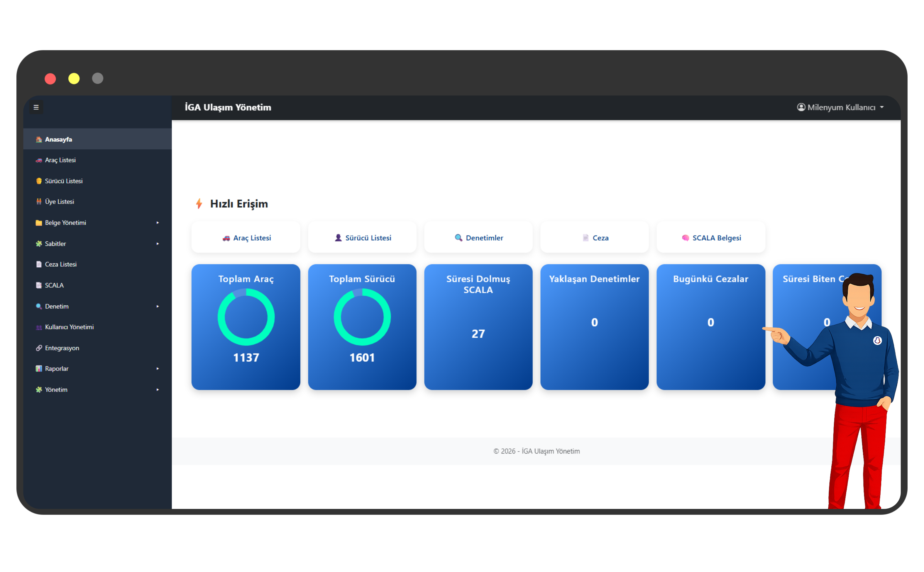
Task: Expand the Yönetim submenu arrow
Action: [158, 390]
